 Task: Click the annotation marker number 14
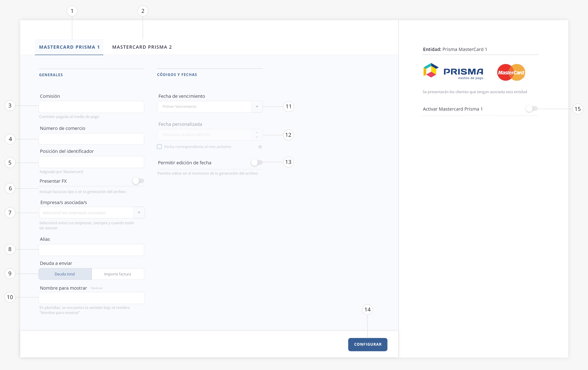(x=367, y=309)
